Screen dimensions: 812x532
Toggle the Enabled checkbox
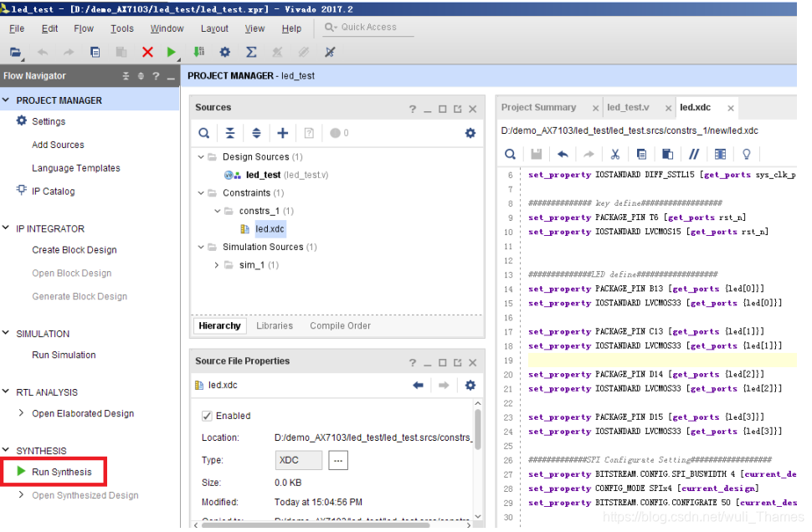click(207, 416)
